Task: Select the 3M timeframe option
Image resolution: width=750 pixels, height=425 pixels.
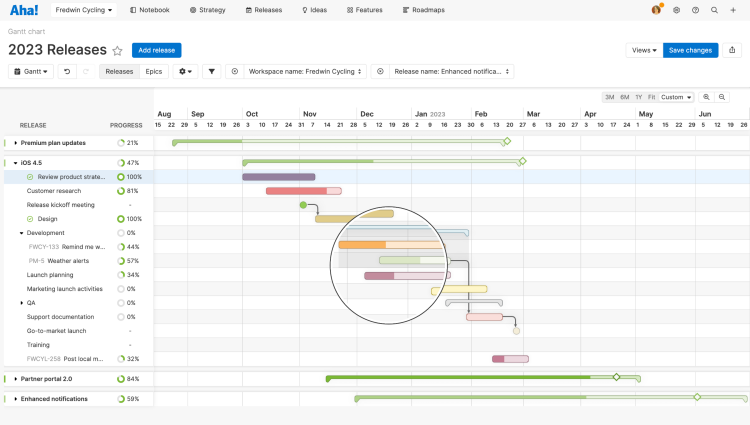Action: coord(609,97)
